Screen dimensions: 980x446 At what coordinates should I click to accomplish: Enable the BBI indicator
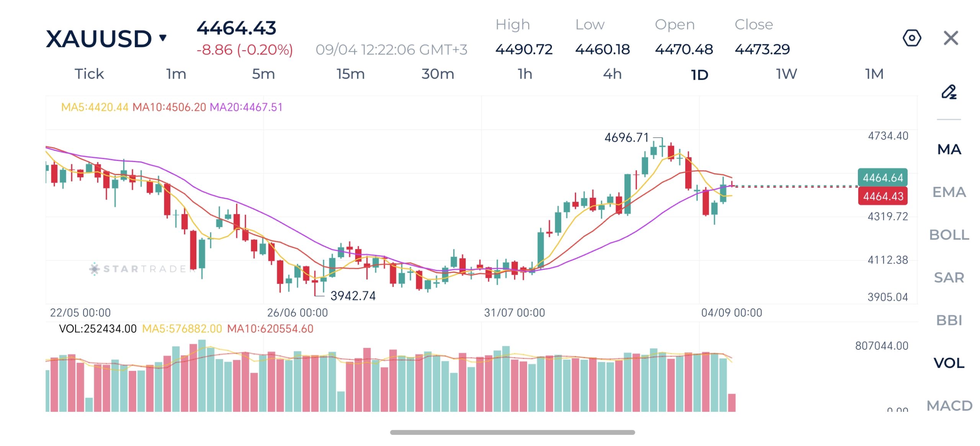pos(949,320)
